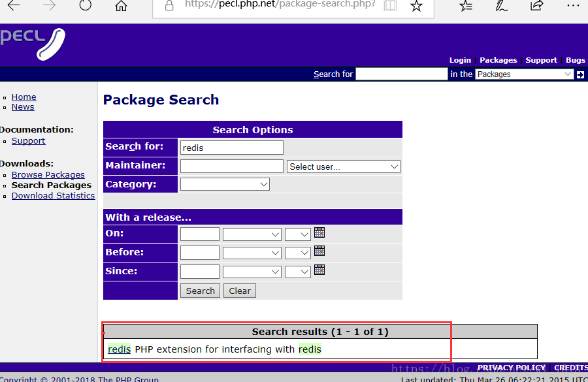This screenshot has width=588, height=382.
Task: Open the browser home icon
Action: coord(121,5)
